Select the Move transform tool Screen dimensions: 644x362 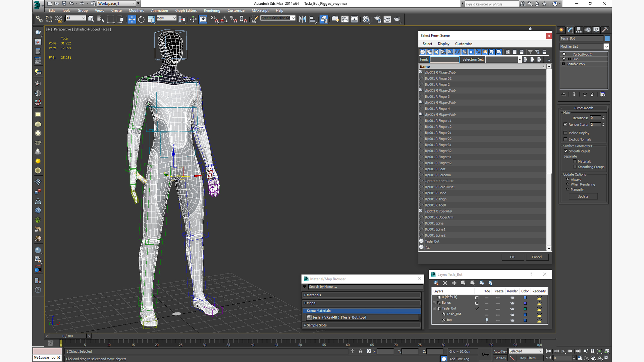131,19
